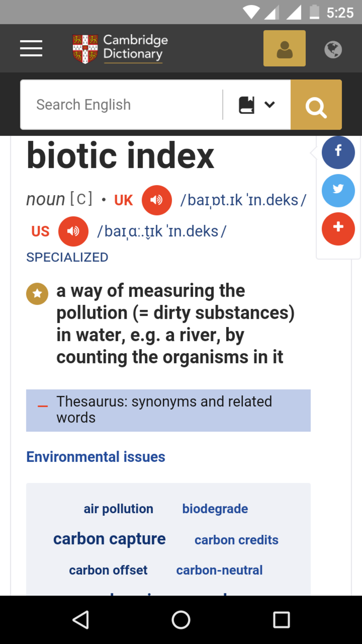Play the US pronunciation audio
362x644 pixels.
(x=73, y=231)
